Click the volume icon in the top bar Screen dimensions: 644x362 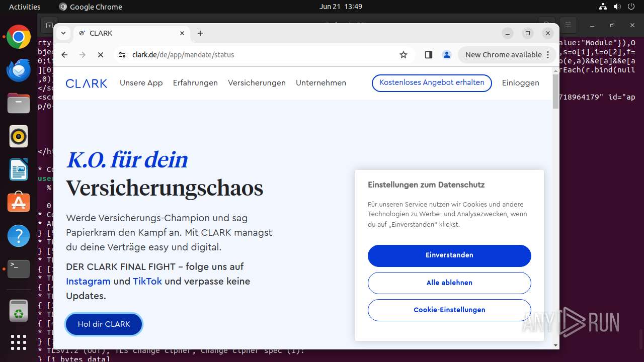617,7
